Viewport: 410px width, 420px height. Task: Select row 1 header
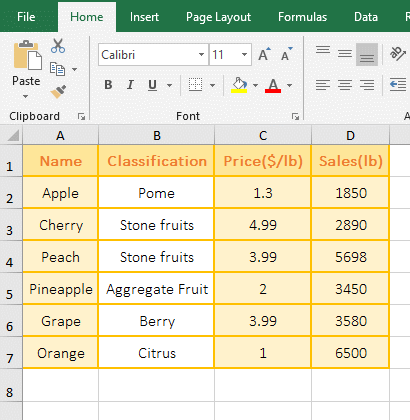(11, 161)
